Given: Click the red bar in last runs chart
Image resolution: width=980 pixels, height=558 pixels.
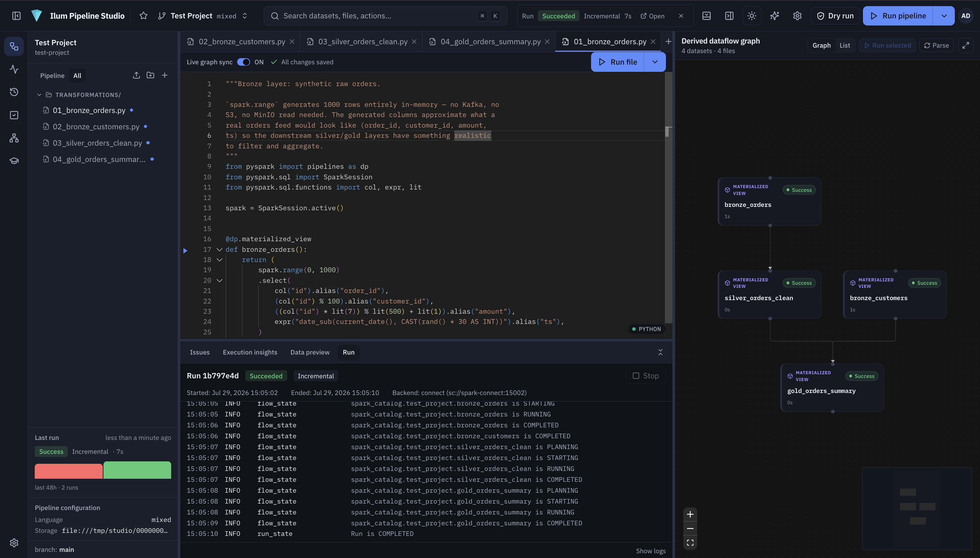Looking at the screenshot, I should pyautogui.click(x=69, y=471).
